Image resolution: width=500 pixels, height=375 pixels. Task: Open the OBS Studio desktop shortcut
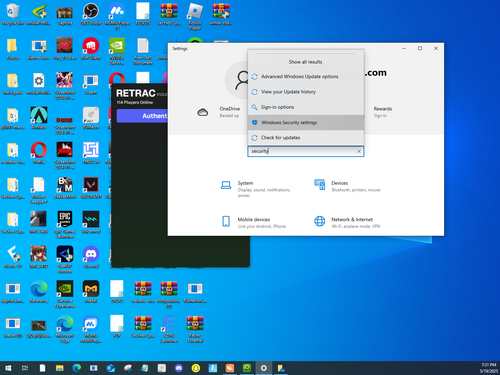(91, 14)
